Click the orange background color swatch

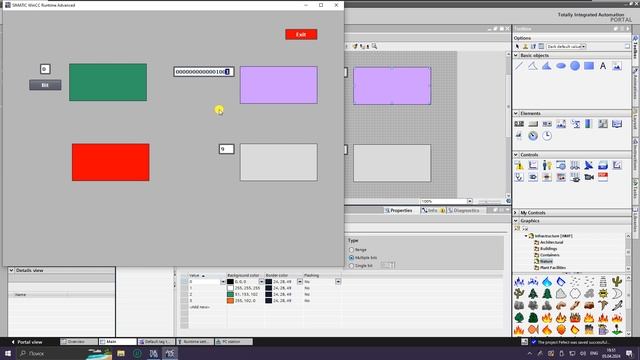(x=230, y=300)
